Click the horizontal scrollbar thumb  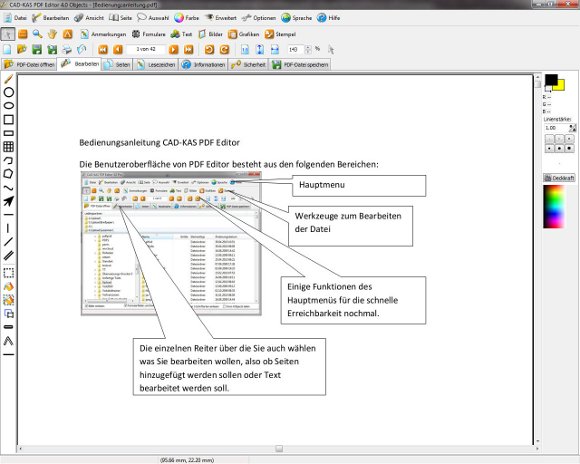click(x=279, y=448)
